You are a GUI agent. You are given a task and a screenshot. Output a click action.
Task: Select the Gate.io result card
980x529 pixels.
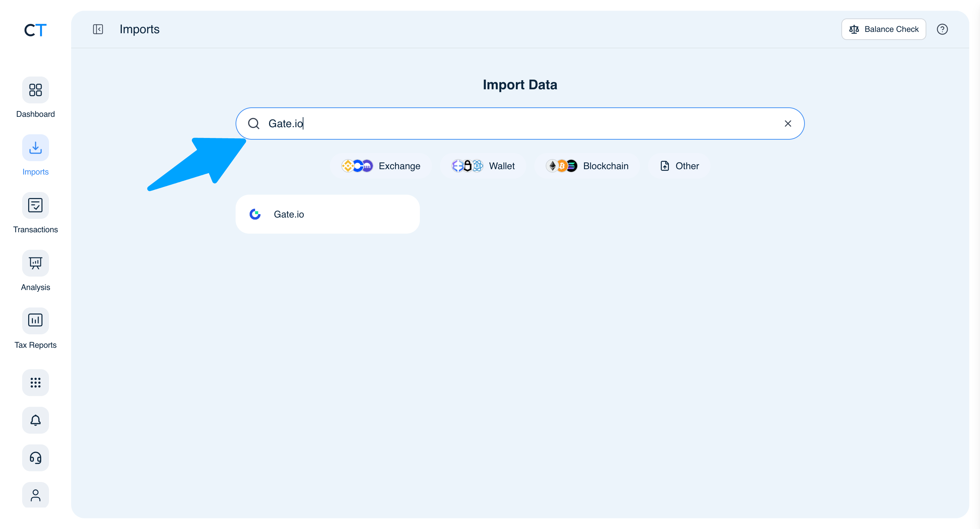(328, 214)
